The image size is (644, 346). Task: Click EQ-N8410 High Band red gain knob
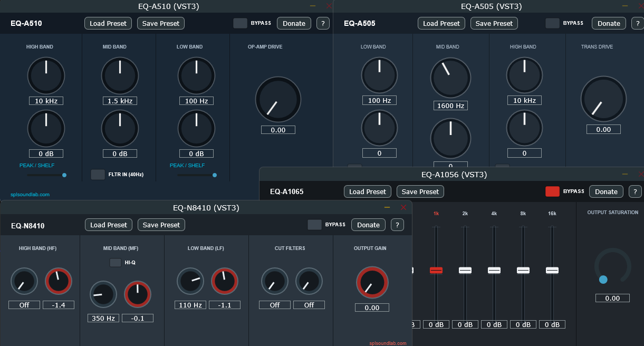point(59,282)
